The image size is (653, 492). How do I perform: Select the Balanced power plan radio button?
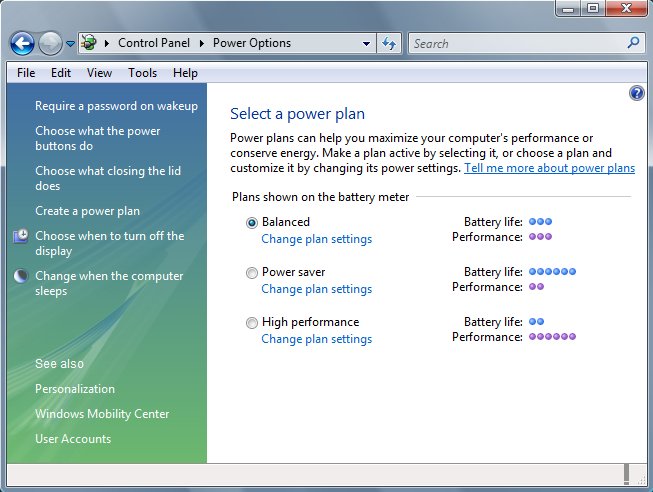tap(252, 223)
